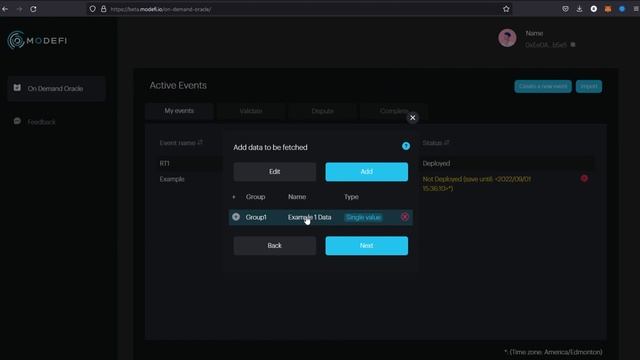This screenshot has width=640, height=360.
Task: Sort by Status column icon
Action: click(x=447, y=142)
